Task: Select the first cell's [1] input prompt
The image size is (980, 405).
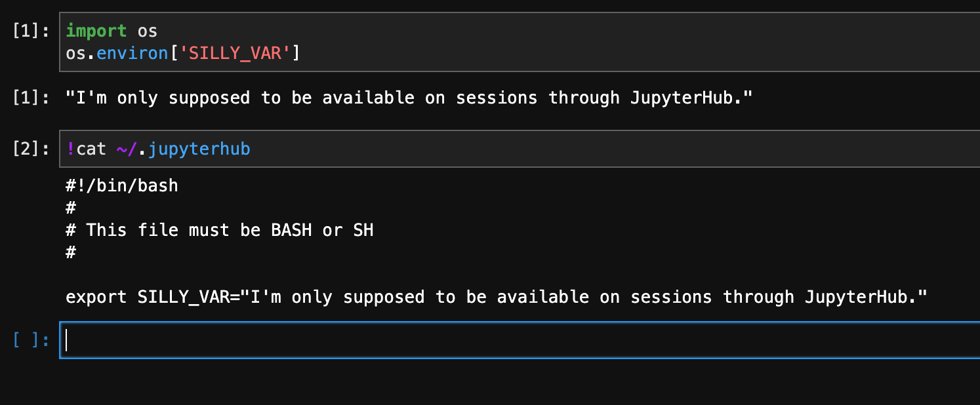Action: coord(31,31)
